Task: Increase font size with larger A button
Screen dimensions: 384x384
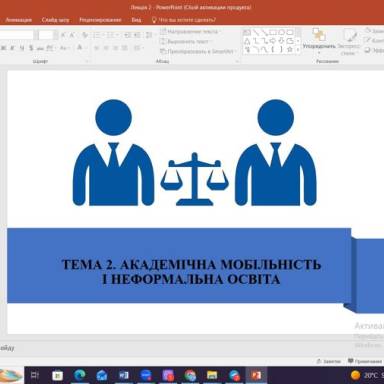Action: click(x=63, y=35)
